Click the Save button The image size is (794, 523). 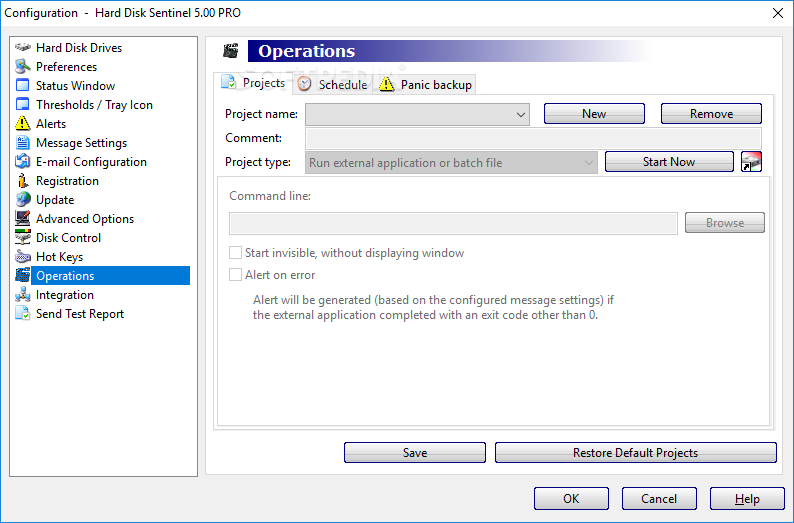pos(415,453)
